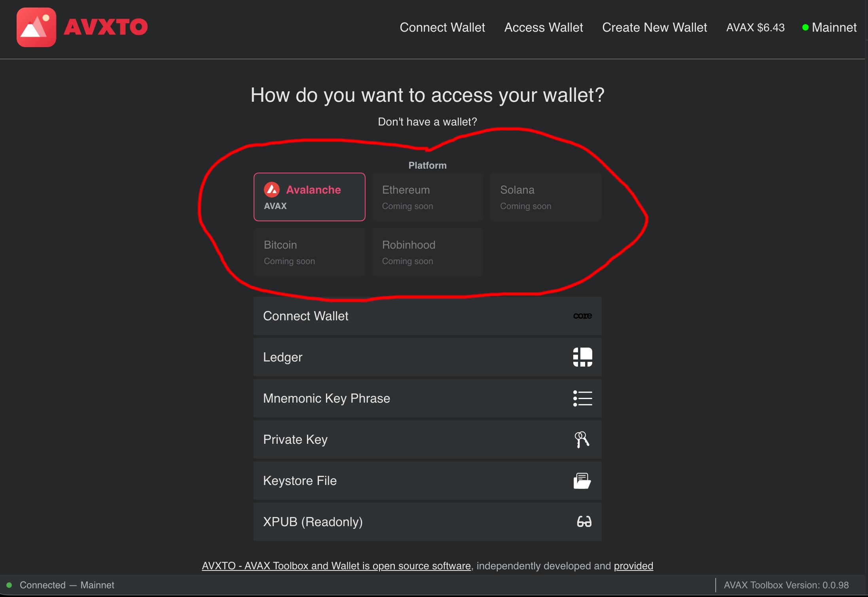Choose the Mnemonic Key Phrase option

427,398
